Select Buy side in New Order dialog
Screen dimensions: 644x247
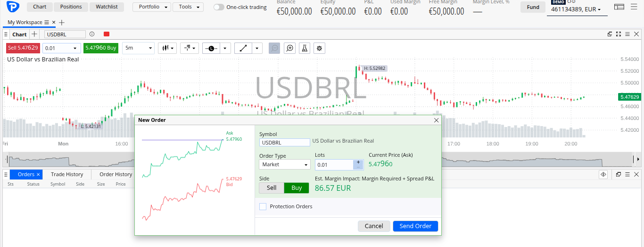297,187
